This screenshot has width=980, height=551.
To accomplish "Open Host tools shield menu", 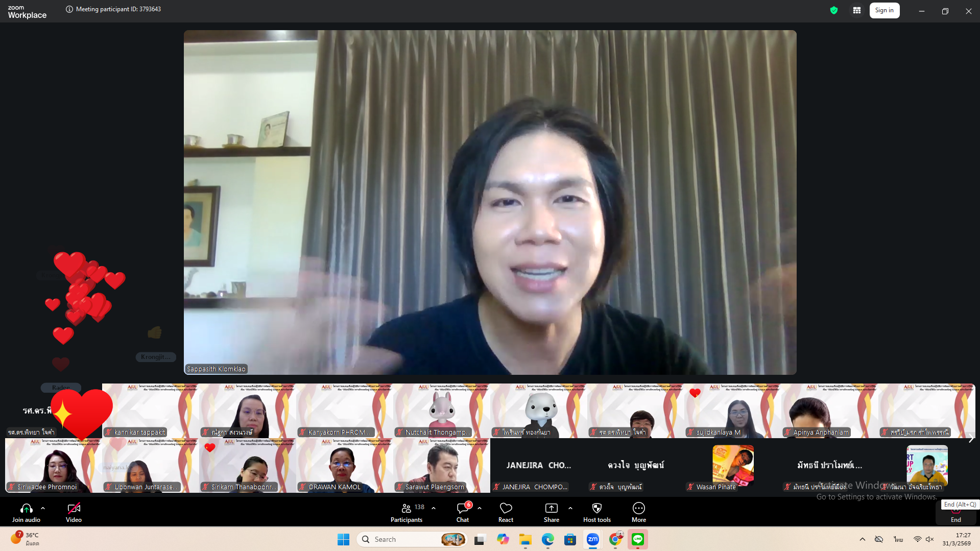I will click(596, 508).
